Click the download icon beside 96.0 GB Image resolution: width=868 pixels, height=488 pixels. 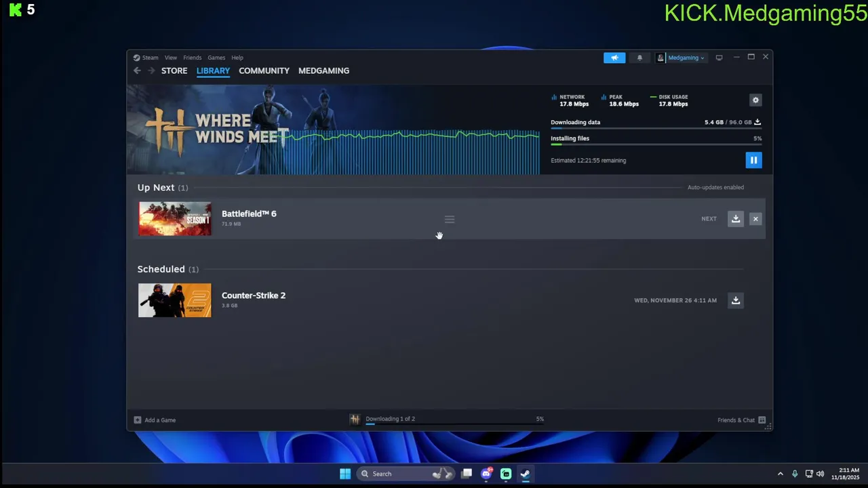click(757, 123)
